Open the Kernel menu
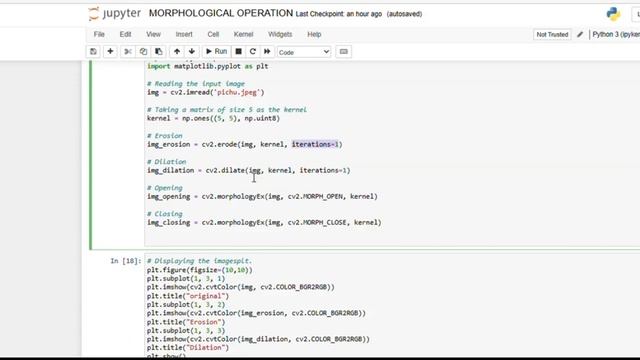The width and height of the screenshot is (640, 360). click(x=243, y=34)
